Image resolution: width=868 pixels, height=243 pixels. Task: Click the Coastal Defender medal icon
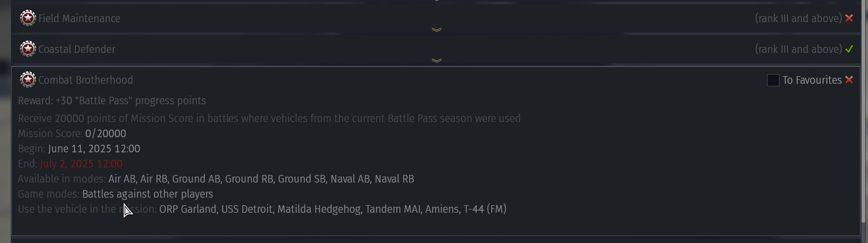point(28,49)
